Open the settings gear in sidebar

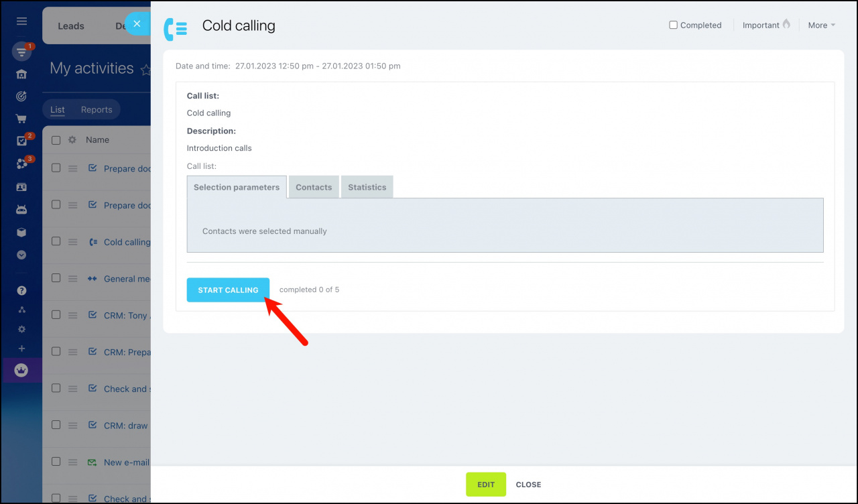pyautogui.click(x=21, y=329)
